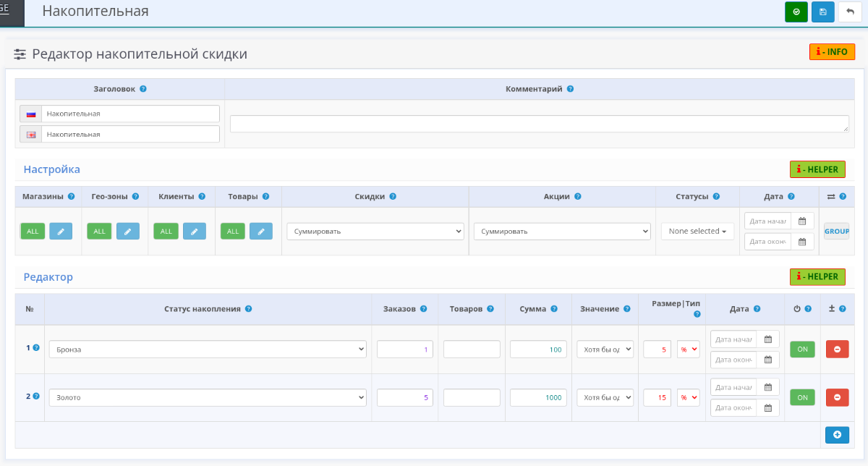Viewport: 868px width, 466px height.
Task: Click the help icon next to Заголовок
Action: [143, 89]
